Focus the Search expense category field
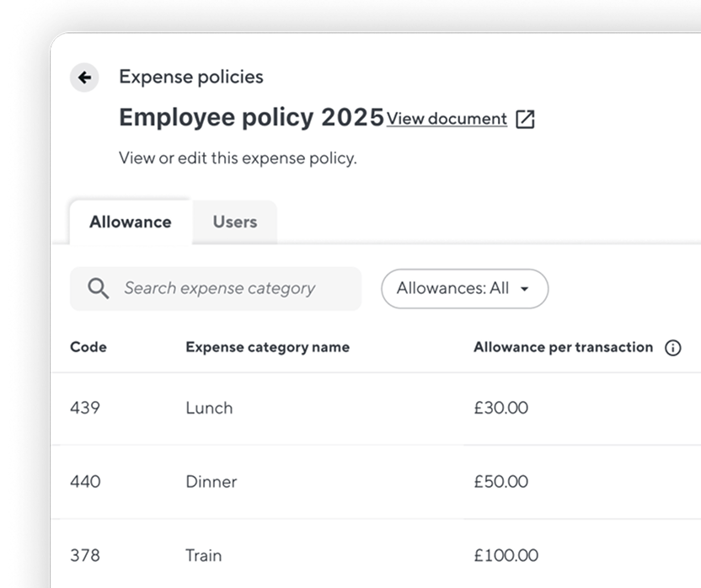The width and height of the screenshot is (701, 588). pyautogui.click(x=216, y=288)
